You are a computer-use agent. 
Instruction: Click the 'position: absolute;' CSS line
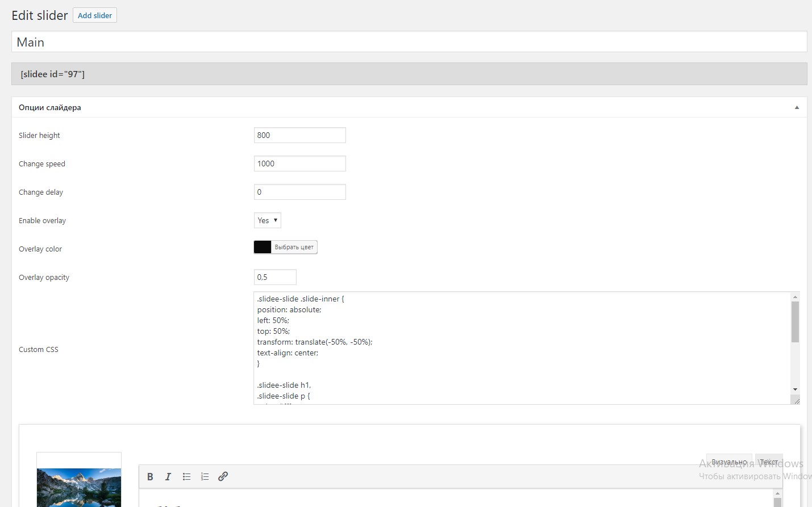click(289, 309)
